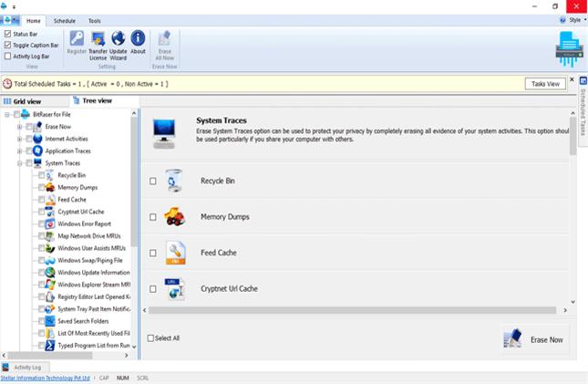Open the Style dropdown menu

573,20
